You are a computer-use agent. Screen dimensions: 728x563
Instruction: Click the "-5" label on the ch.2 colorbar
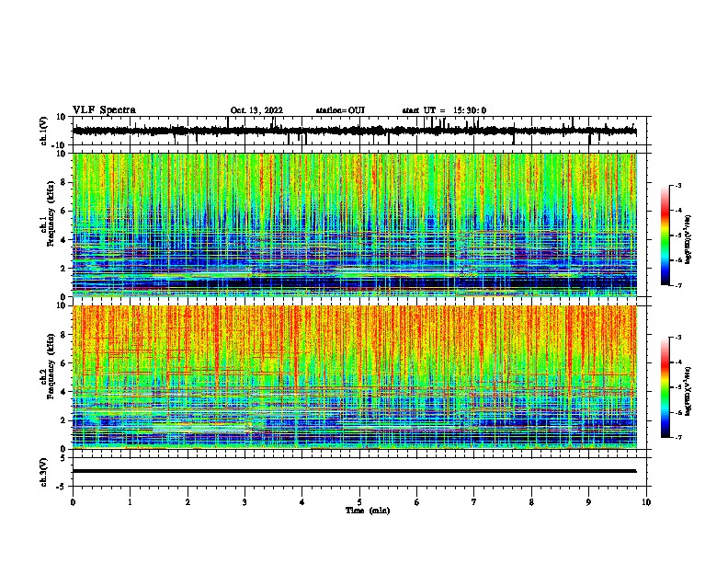pyautogui.click(x=678, y=387)
